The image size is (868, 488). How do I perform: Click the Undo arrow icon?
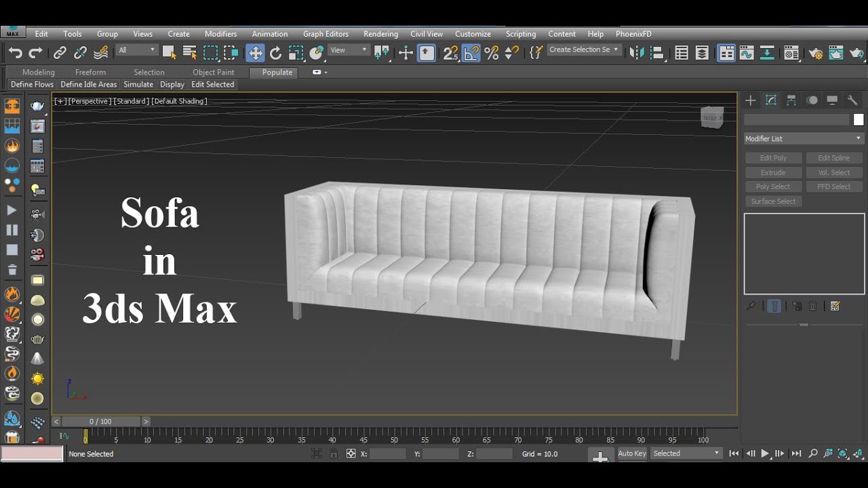click(x=15, y=53)
